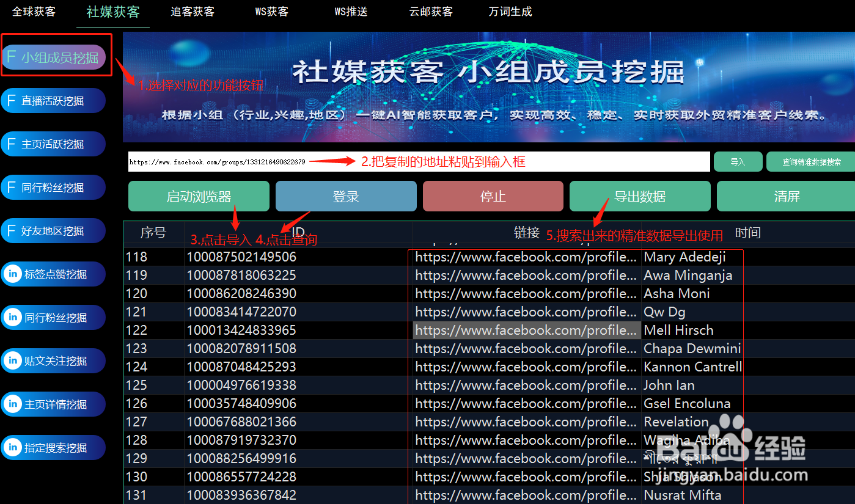Click the 直播活跃挖掘 label in the sidebar
The image size is (855, 504).
click(53, 101)
